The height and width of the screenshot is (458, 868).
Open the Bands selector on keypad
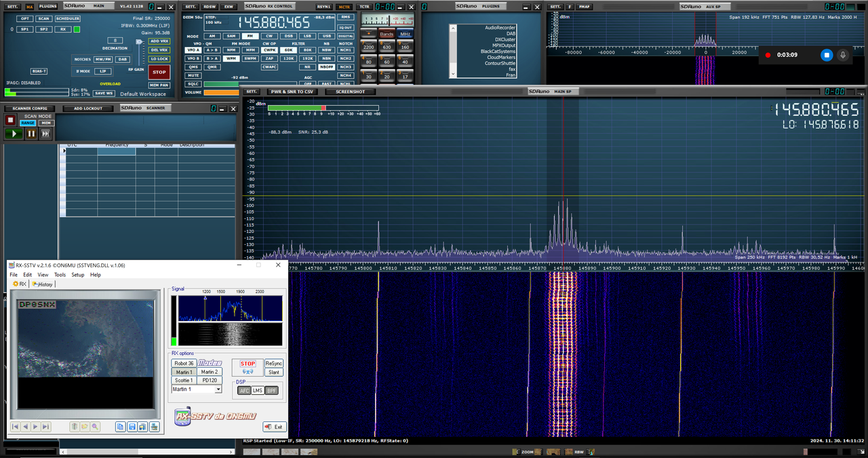[387, 34]
